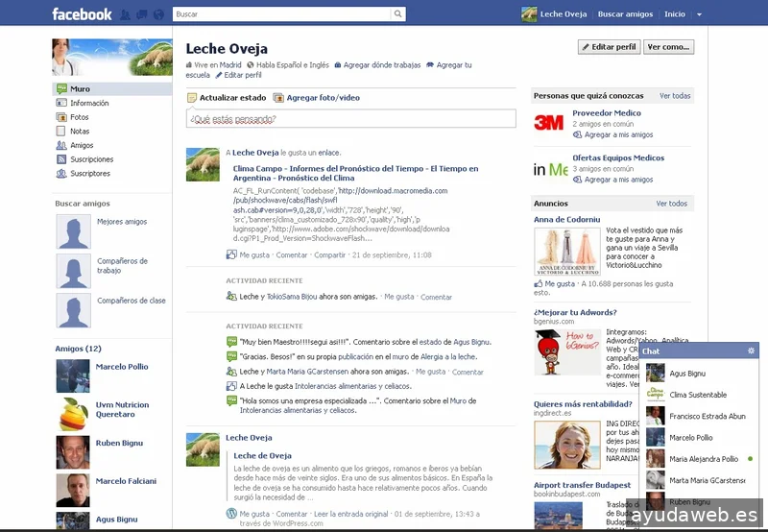Click the '¿Qué estás pensando?' status field
The image size is (768, 532).
pos(350,120)
